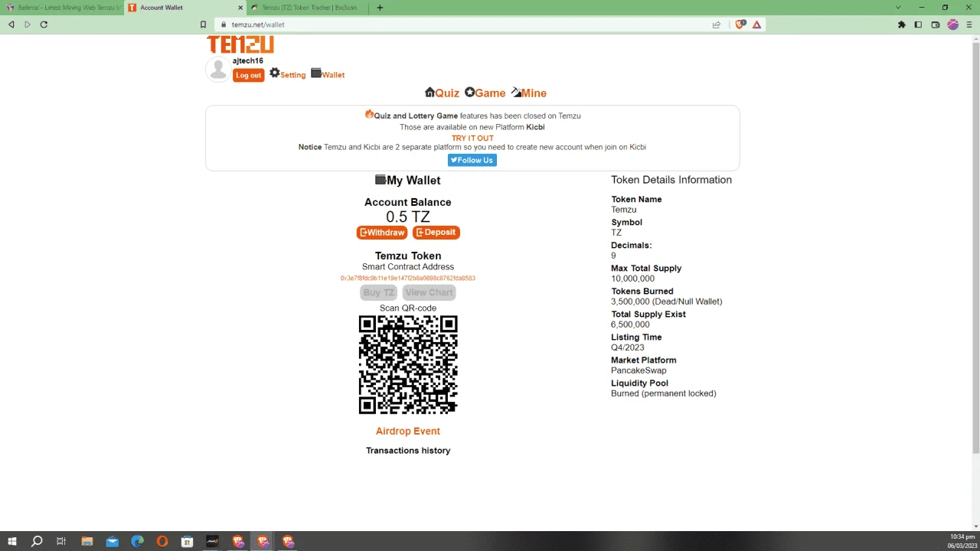
Task: Go to the Mine section
Action: tap(529, 93)
